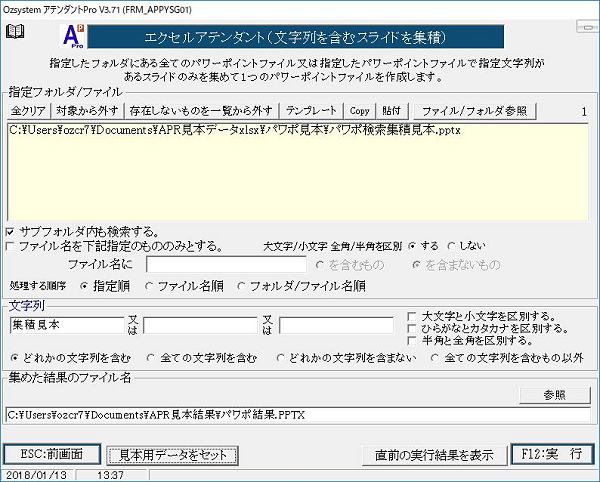Screen dimensions: 600x482
Task: Open the テンプレート button
Action: tap(312, 109)
